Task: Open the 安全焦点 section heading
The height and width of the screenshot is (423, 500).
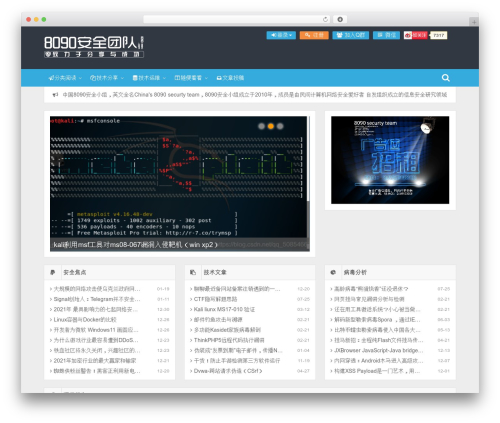Action: (75, 272)
